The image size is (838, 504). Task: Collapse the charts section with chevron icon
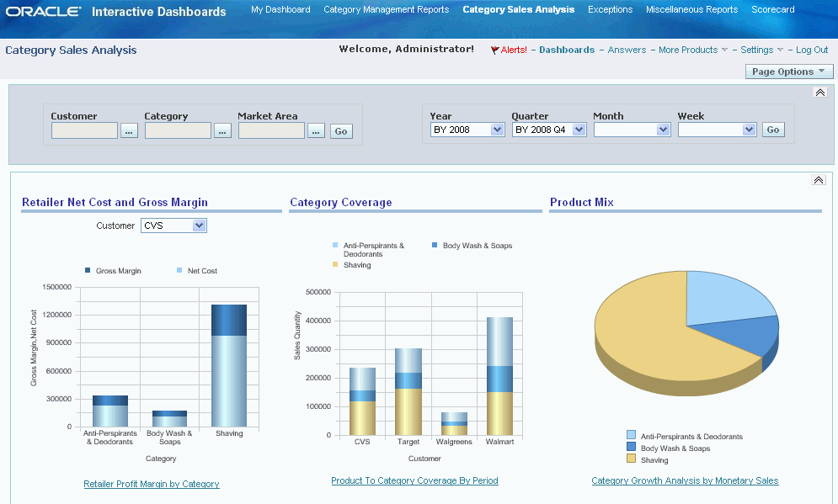click(819, 180)
